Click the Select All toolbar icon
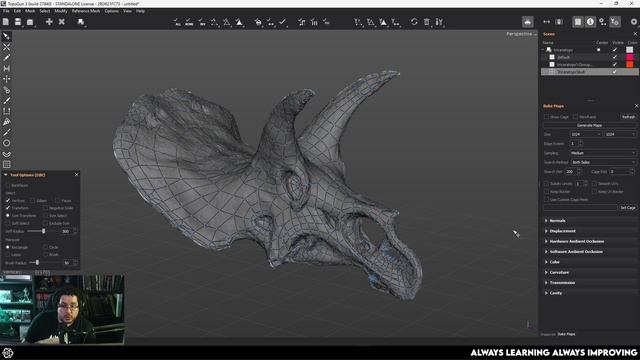 pos(176,22)
